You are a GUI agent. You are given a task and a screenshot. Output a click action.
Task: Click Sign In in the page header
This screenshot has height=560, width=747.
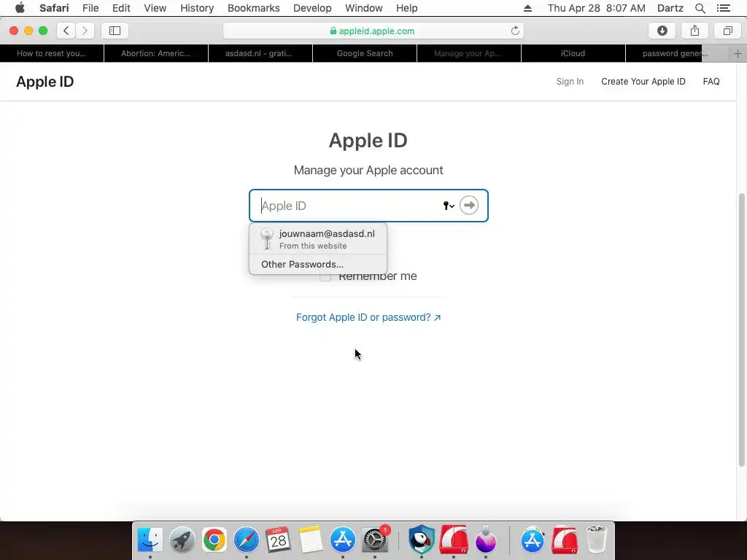pos(570,82)
